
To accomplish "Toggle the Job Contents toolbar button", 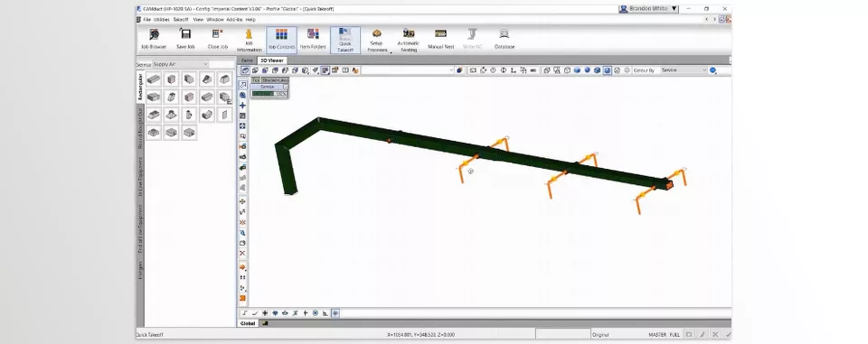I will coord(281,40).
